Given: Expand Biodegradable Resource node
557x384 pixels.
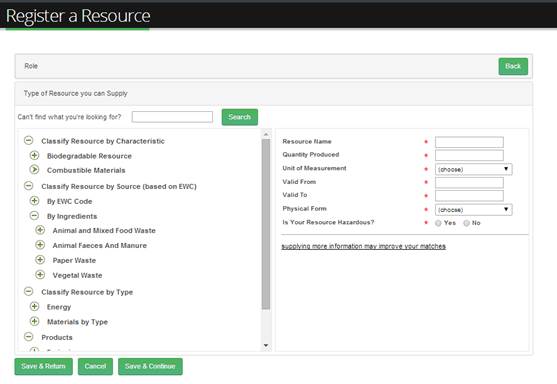Looking at the screenshot, I should pyautogui.click(x=34, y=155).
